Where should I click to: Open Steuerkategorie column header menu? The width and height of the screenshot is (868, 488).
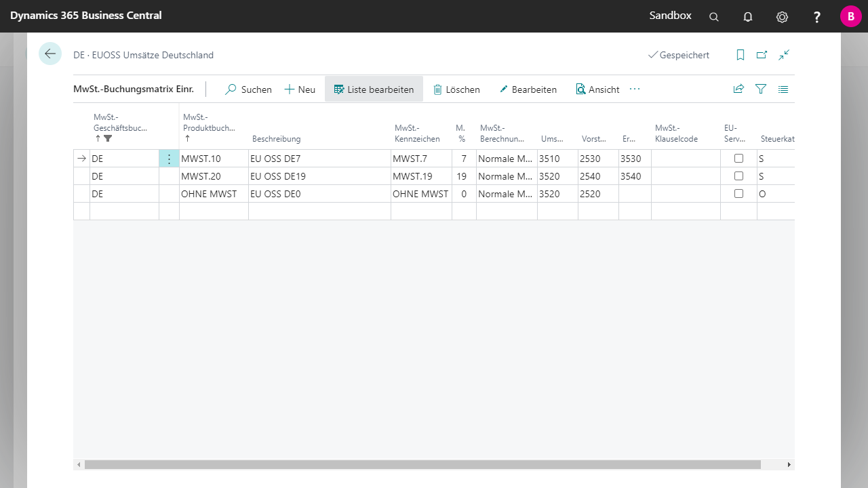click(777, 139)
